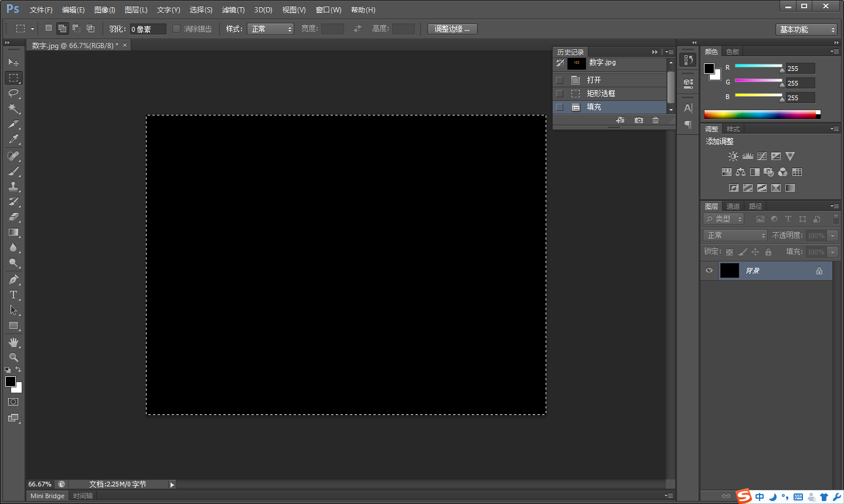Image resolution: width=844 pixels, height=504 pixels.
Task: Open the 图像(I) menu
Action: pyautogui.click(x=105, y=10)
